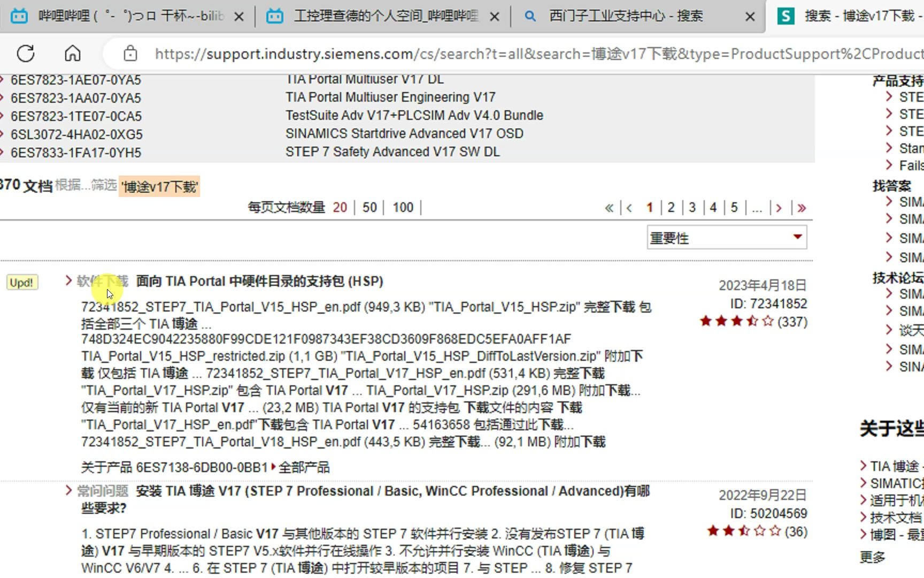The image size is (924, 578).
Task: Open the 适用于机 sidebar link
Action: [896, 500]
